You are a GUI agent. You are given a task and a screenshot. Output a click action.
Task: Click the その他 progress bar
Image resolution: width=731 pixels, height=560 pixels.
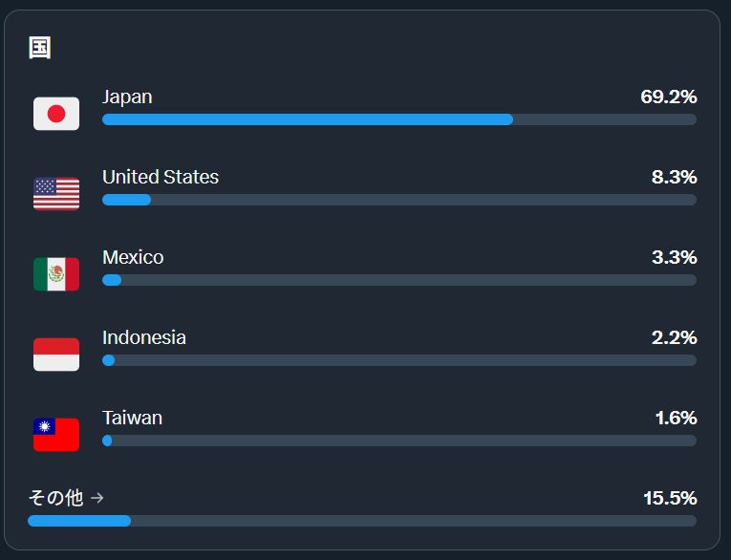click(361, 521)
